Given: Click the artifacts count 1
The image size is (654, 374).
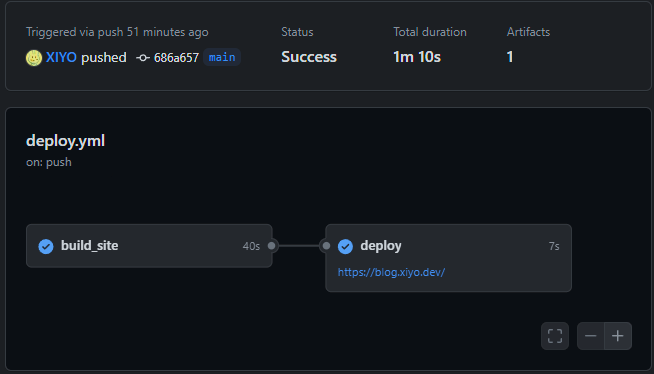Looking at the screenshot, I should (510, 57).
